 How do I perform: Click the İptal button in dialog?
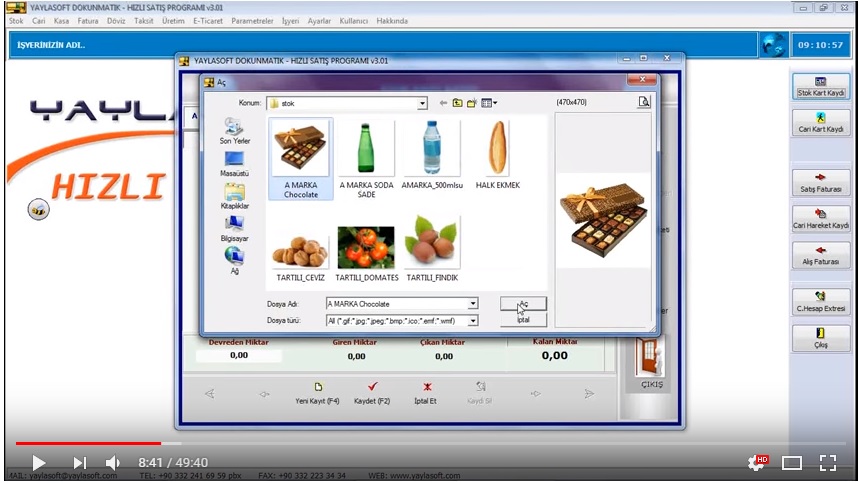coord(523,320)
